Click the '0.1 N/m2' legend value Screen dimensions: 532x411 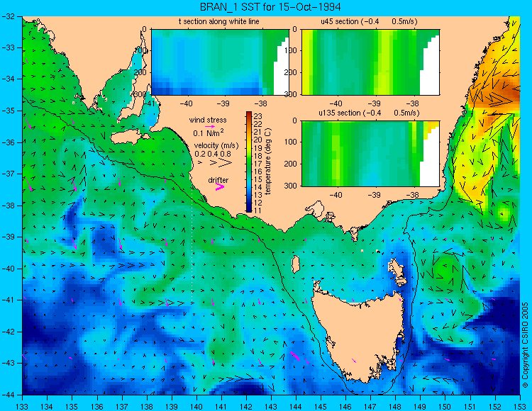pyautogui.click(x=209, y=133)
